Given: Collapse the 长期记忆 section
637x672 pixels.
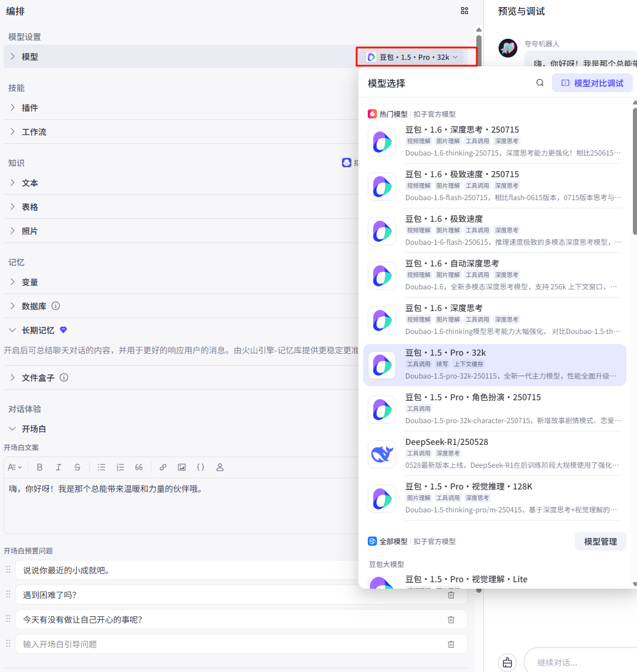Looking at the screenshot, I should click(12, 330).
